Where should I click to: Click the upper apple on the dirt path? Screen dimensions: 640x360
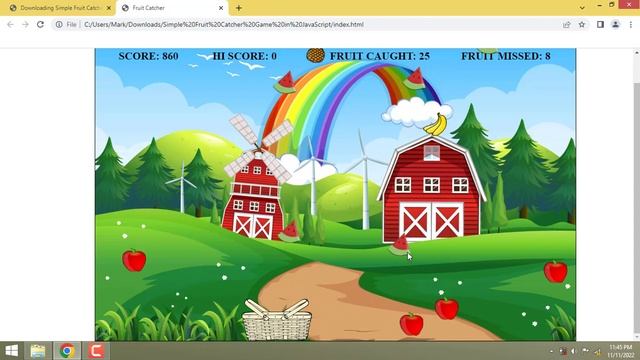pyautogui.click(x=447, y=308)
